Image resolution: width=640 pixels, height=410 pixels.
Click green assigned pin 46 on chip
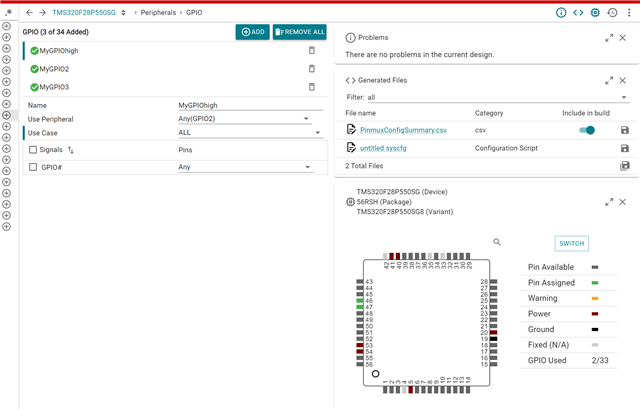[360, 301]
